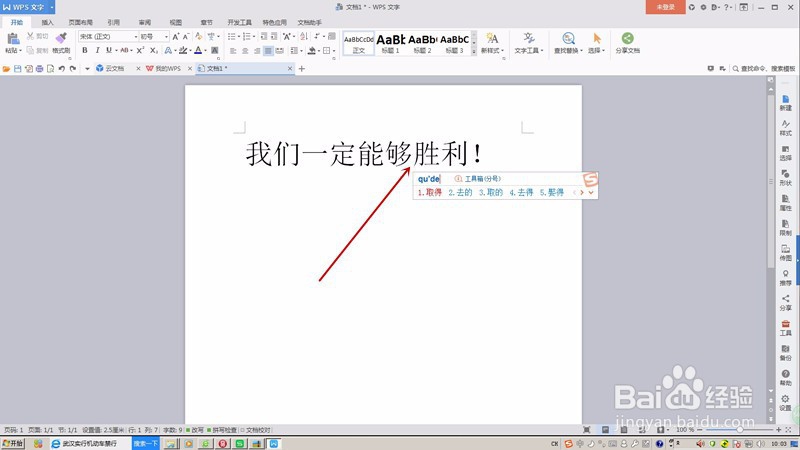Click the Paste (粘贴) icon
800x450 pixels.
(13, 39)
